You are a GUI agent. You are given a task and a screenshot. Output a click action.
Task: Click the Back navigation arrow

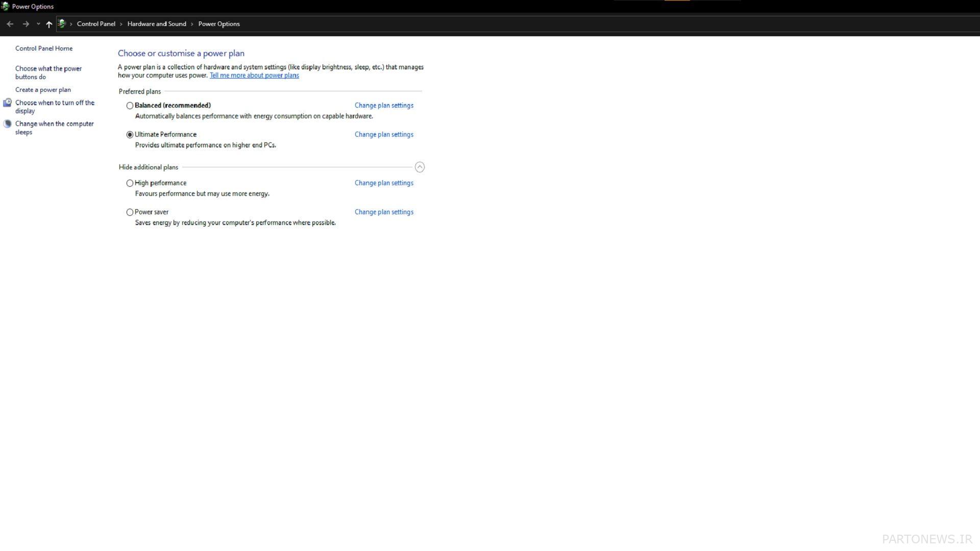click(x=10, y=24)
